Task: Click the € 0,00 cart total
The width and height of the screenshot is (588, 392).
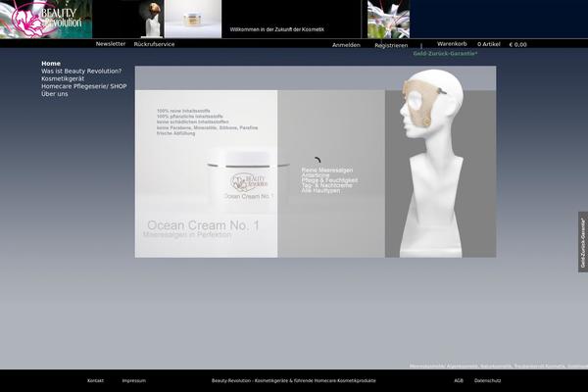Action: [517, 45]
